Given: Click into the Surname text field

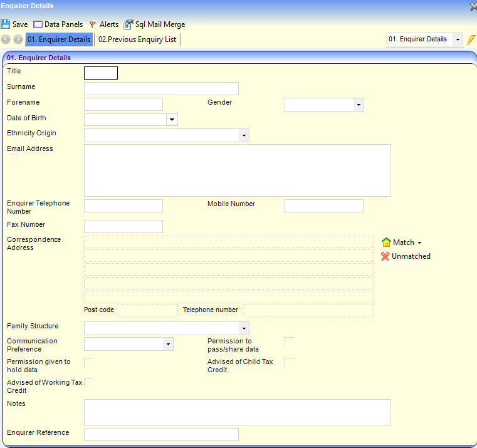Looking at the screenshot, I should click(x=161, y=89).
